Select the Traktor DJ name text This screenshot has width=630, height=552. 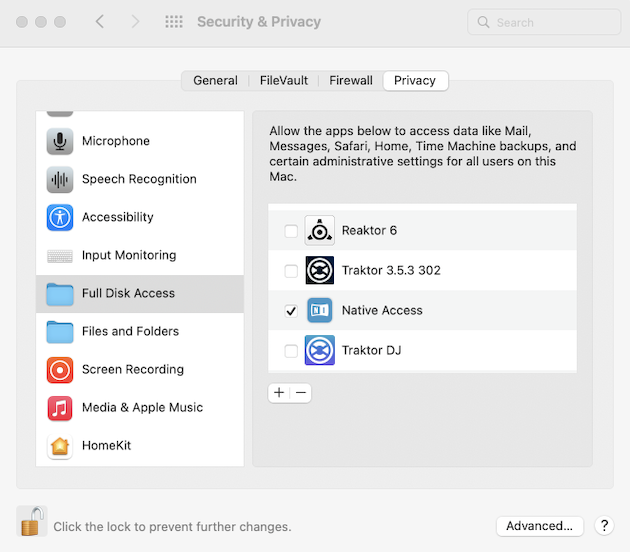point(371,350)
